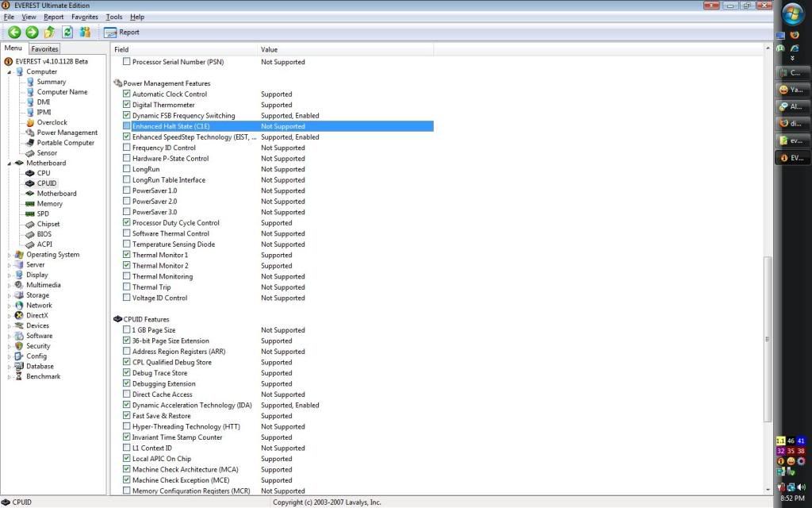Click the green Back arrow toolbar icon
Image resolution: width=812 pixels, height=508 pixels.
coord(14,32)
